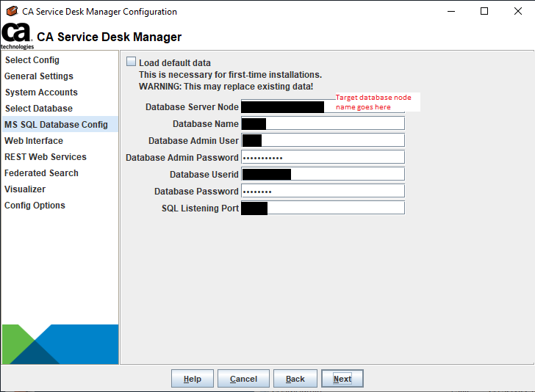Open Config Options in sidebar
This screenshot has width=535, height=392.
[35, 206]
